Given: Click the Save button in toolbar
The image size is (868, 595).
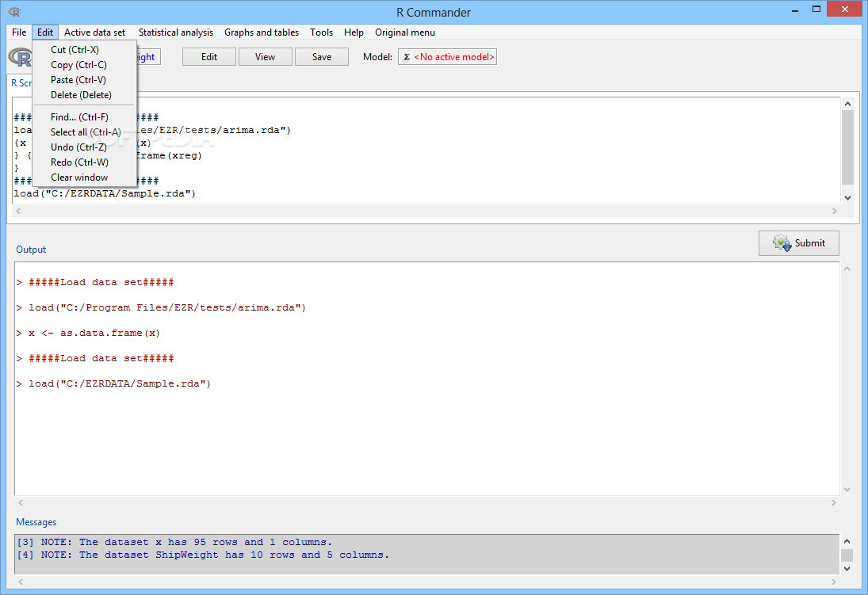Looking at the screenshot, I should [x=322, y=56].
